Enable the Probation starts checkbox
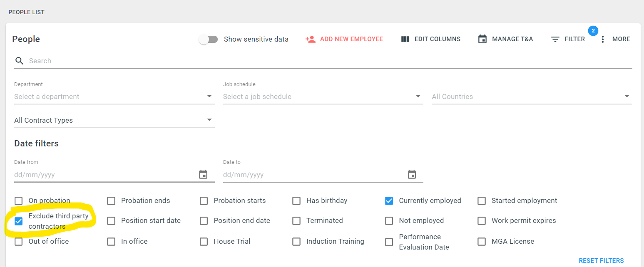 [204, 201]
